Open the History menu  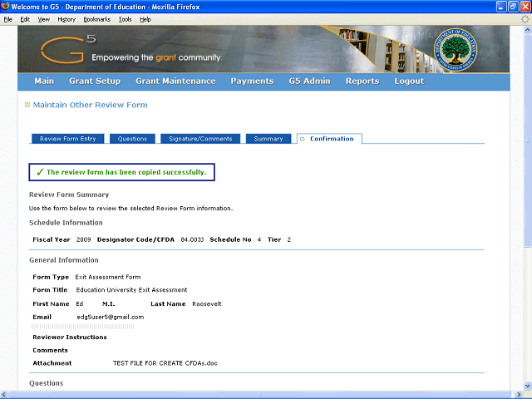point(66,19)
